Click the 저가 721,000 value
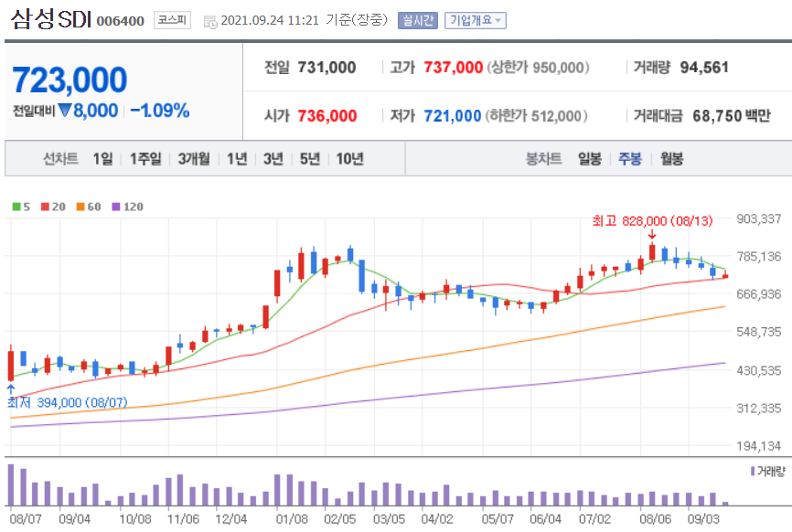Image resolution: width=792 pixels, height=532 pixels. 452,115
